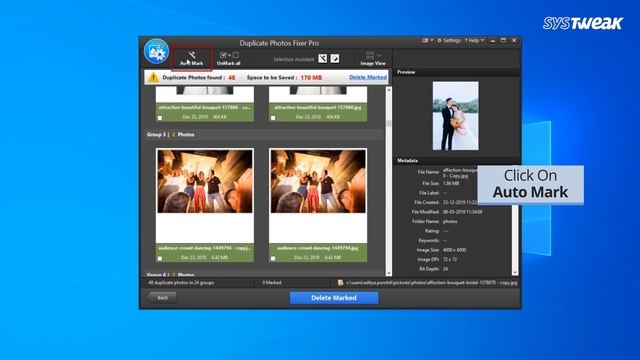Select audience-crowd-dancing-1449794.jpg thumbnail
Screen dimensions: 640x360
tap(318, 181)
